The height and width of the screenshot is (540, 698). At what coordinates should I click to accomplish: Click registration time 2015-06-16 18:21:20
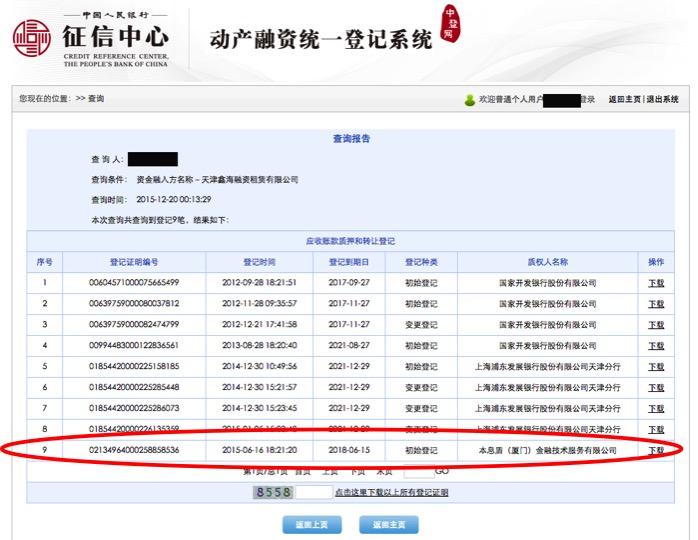click(x=260, y=450)
